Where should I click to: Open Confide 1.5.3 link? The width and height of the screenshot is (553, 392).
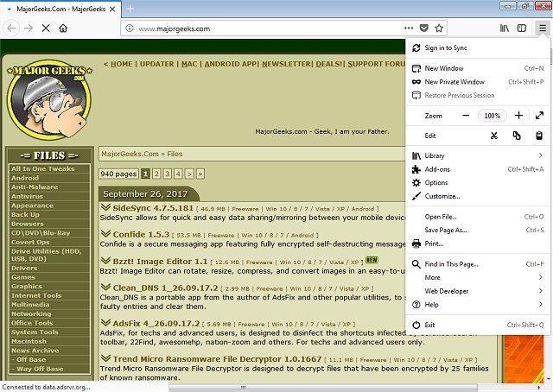tap(141, 235)
